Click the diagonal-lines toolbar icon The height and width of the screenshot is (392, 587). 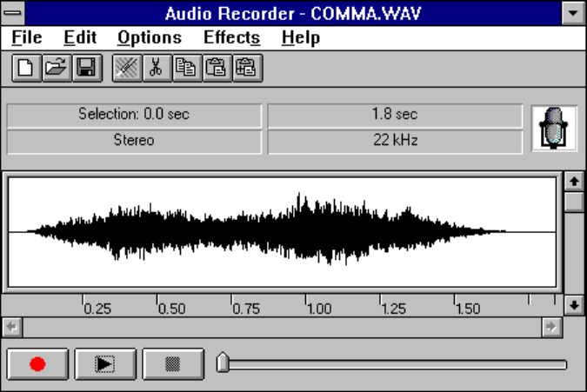click(x=127, y=68)
